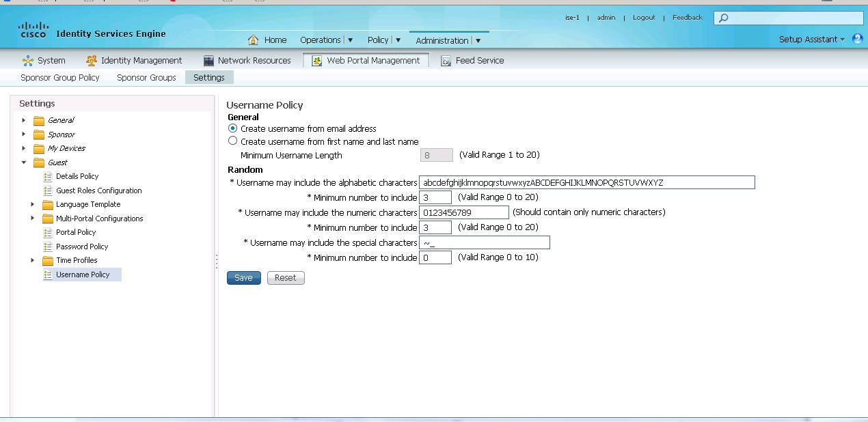
Task: Click the numeric characters input field
Action: coord(464,212)
